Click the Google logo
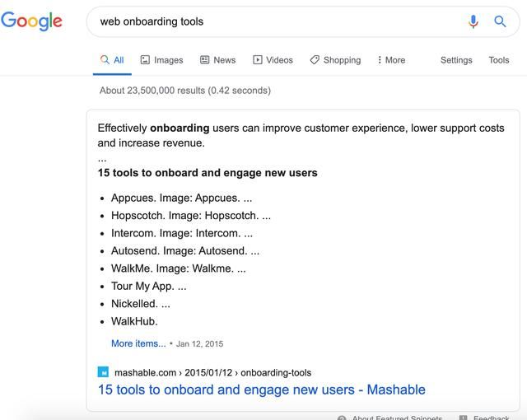Image resolution: width=527 pixels, height=420 pixels. click(x=31, y=21)
